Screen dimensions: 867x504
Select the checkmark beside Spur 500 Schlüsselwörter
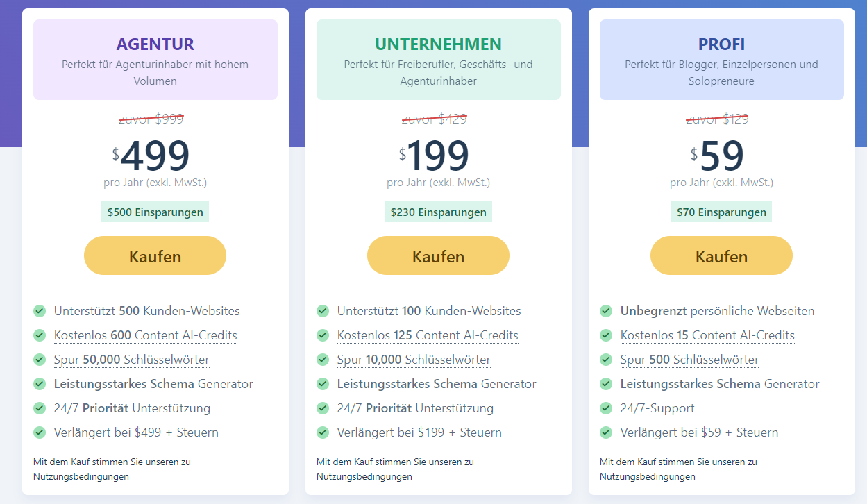(x=606, y=360)
